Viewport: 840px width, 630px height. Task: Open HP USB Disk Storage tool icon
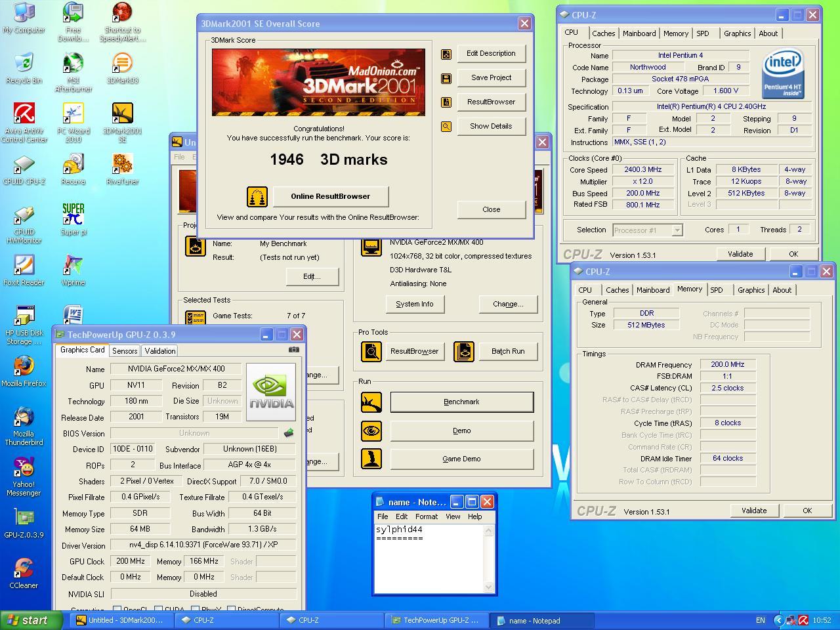pos(24,326)
